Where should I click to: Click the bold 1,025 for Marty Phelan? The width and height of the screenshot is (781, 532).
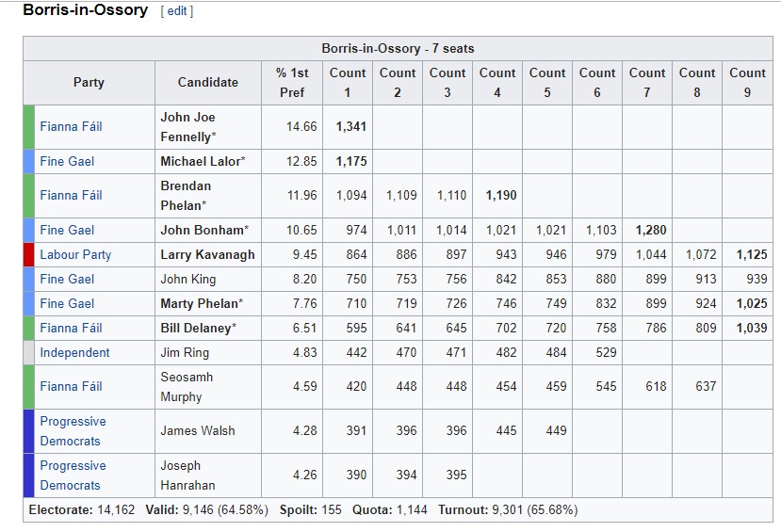752,303
